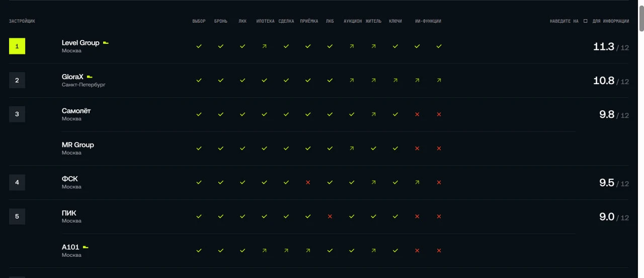Click the flag badge beside A101
The height and width of the screenshot is (278, 644).
point(86,247)
